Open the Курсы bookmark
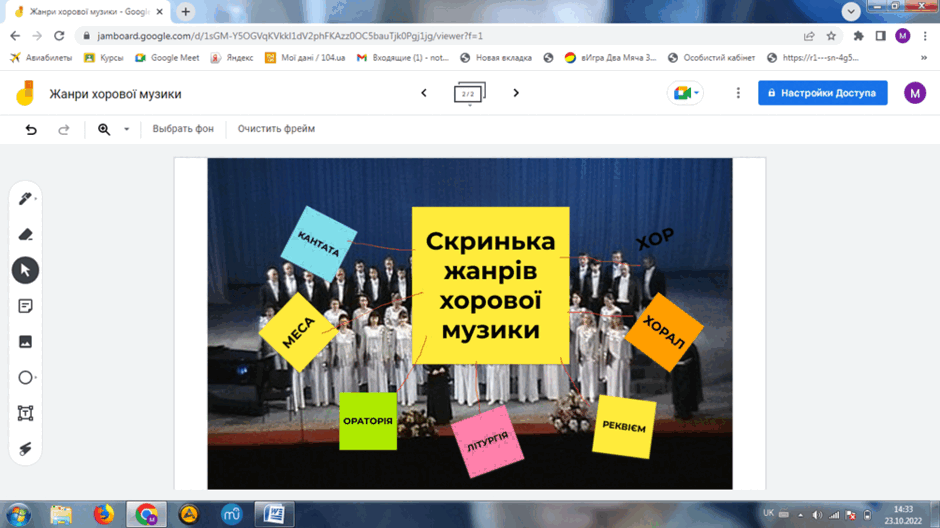The image size is (940, 528). point(104,58)
